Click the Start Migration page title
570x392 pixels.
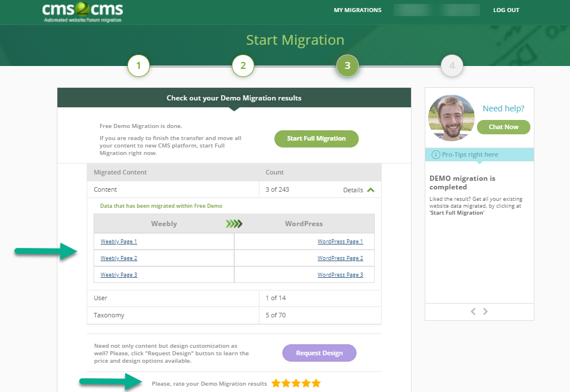(x=295, y=40)
